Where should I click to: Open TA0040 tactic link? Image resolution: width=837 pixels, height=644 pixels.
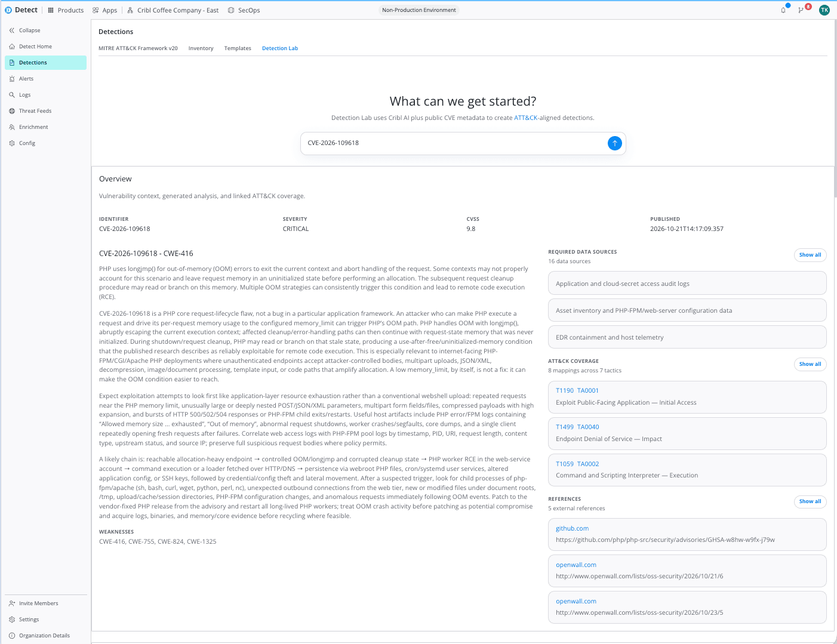point(588,427)
